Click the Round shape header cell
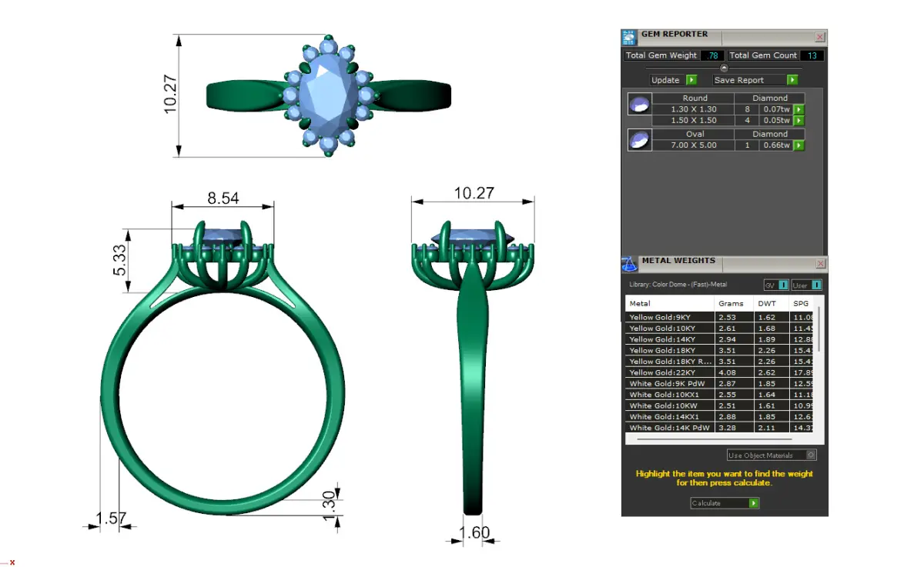The width and height of the screenshot is (924, 567). [693, 98]
